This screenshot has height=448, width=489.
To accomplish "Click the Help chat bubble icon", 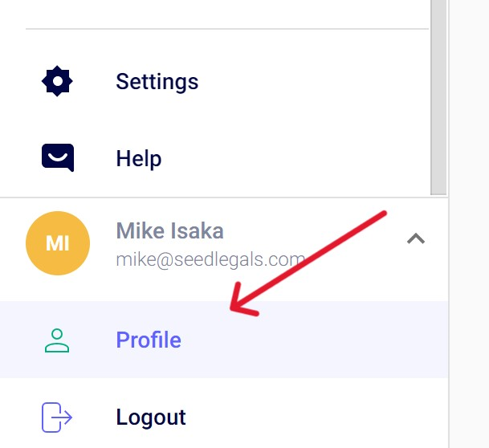I will 57,157.
